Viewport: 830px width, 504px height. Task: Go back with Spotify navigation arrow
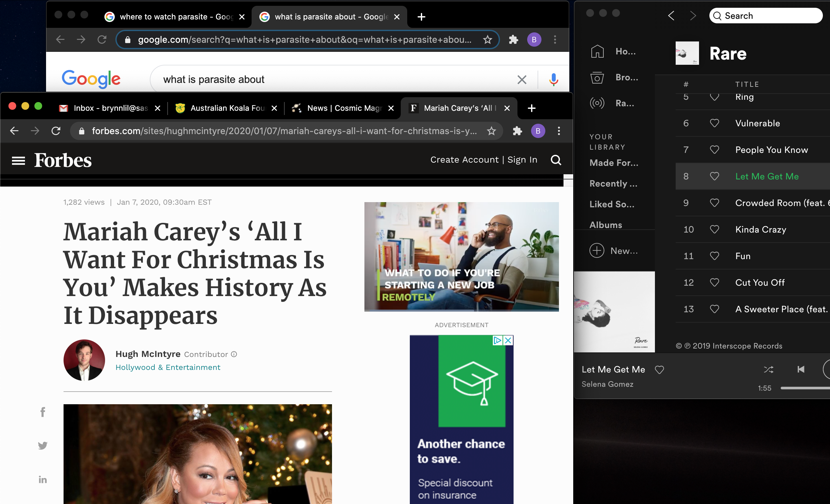click(671, 16)
